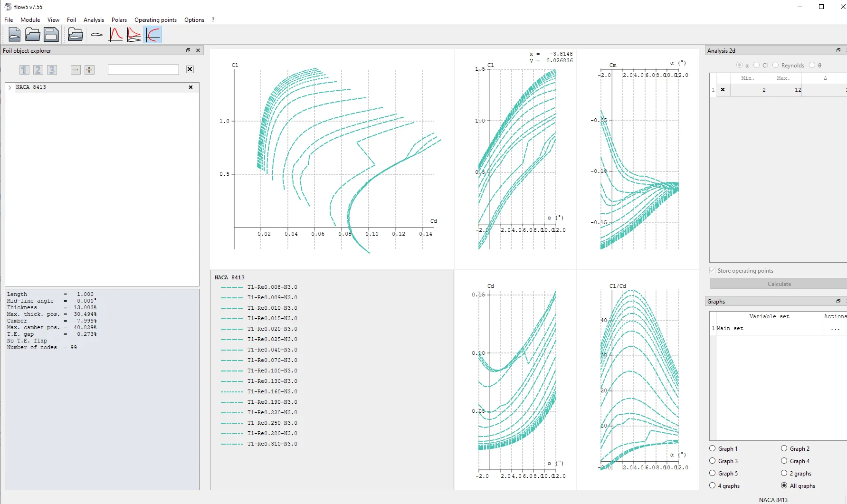This screenshot has height=504, width=847.
Task: Open the Analysis menu
Action: click(x=94, y=20)
